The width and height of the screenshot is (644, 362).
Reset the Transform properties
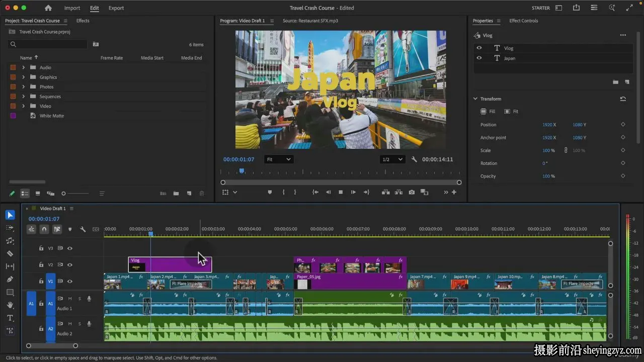pyautogui.click(x=623, y=99)
